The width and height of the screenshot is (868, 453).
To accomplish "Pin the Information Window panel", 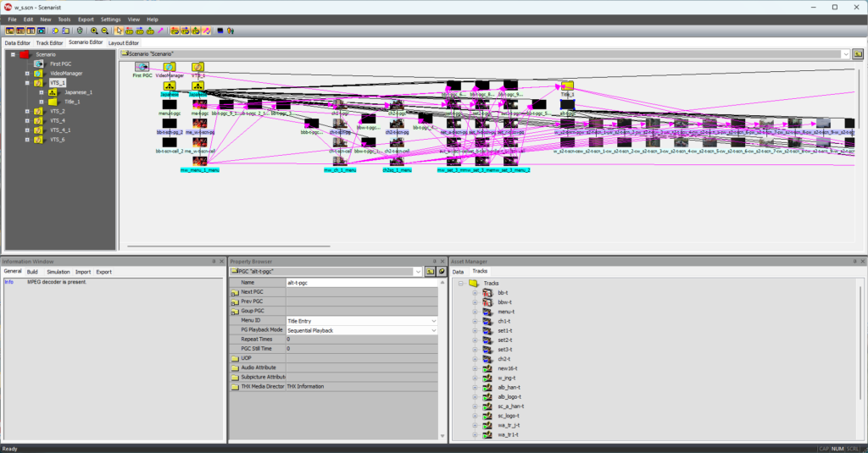I will [214, 261].
